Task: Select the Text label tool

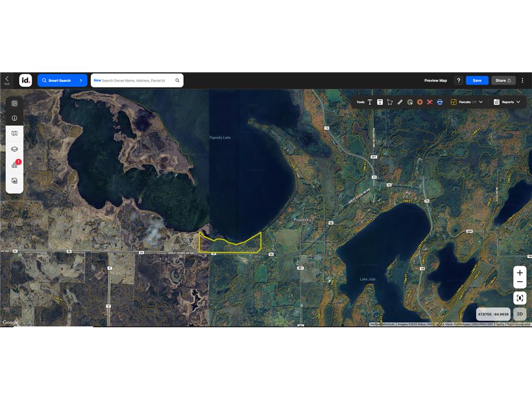Action: click(x=370, y=102)
